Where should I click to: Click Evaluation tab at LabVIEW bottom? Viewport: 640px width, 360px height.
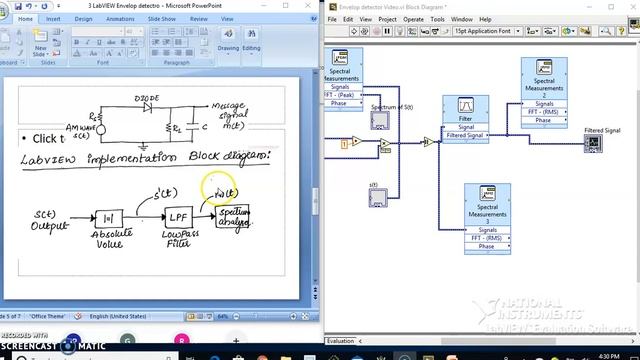[340, 341]
